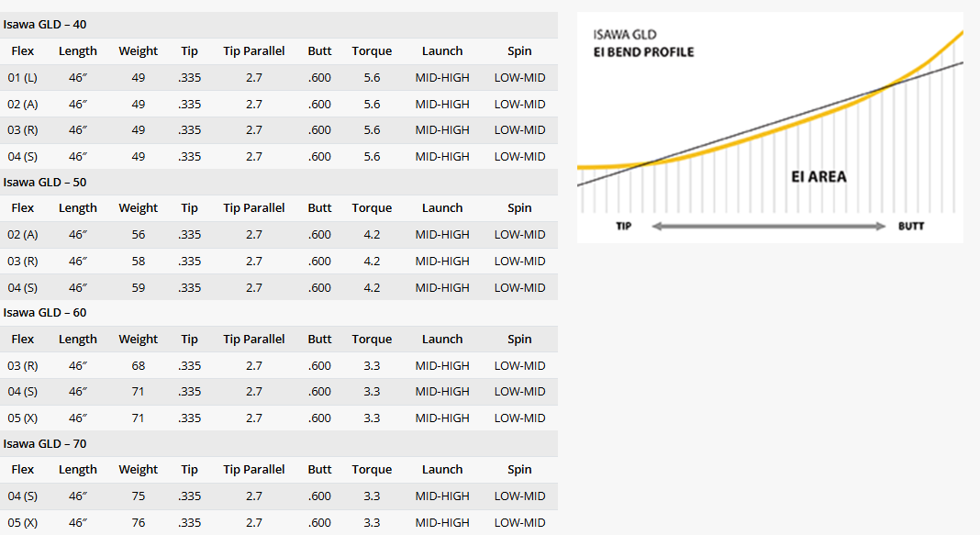The height and width of the screenshot is (535, 980).
Task: Select 2.7 tip parallel in GLD – 50 04 (S) row
Action: coord(254,287)
